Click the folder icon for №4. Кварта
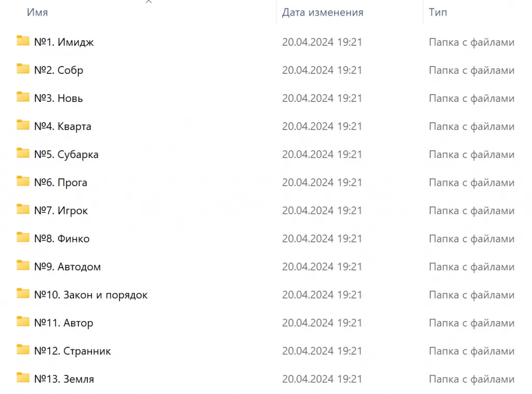Image resolution: width=532 pixels, height=394 pixels. pyautogui.click(x=23, y=125)
